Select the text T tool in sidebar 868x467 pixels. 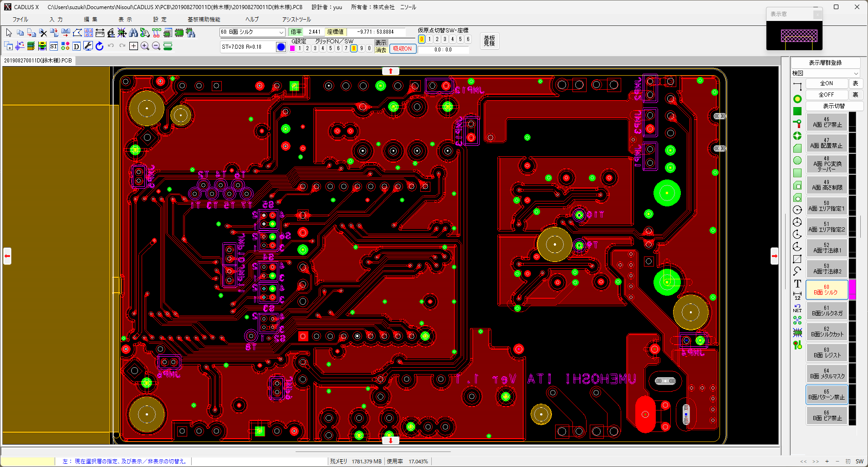(x=797, y=284)
